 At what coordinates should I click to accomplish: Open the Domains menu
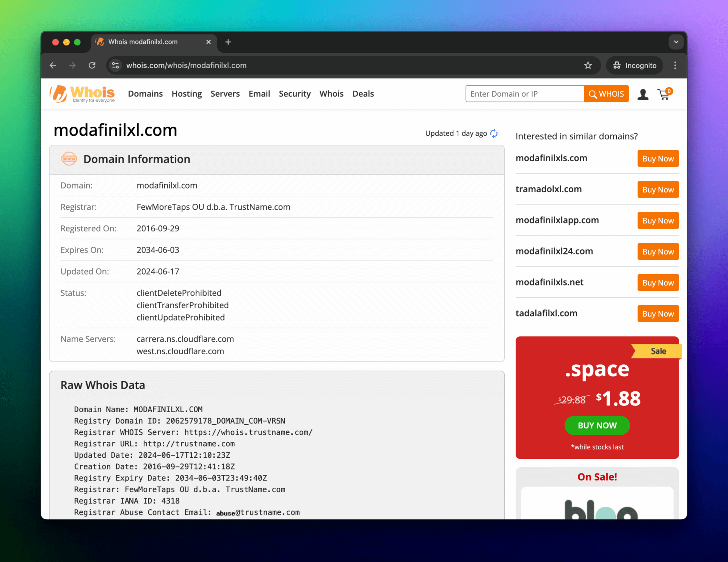point(145,94)
